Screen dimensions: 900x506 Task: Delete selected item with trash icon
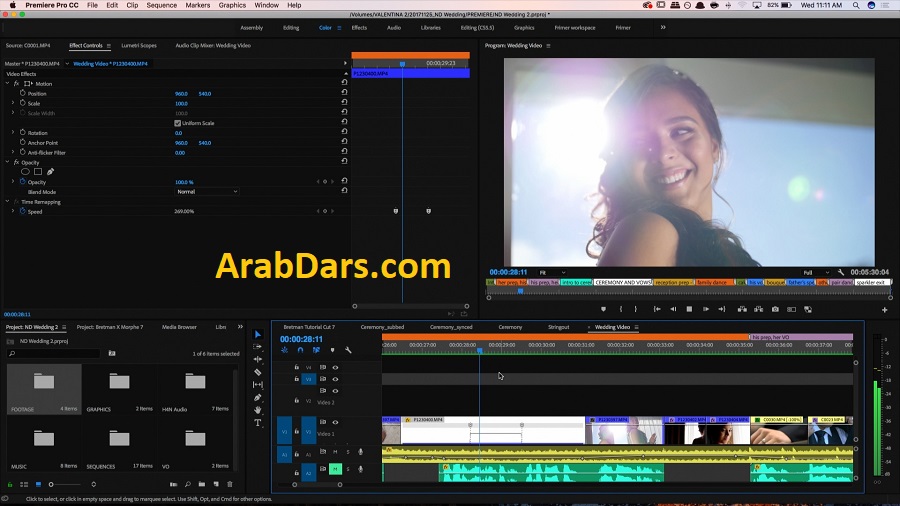(230, 484)
